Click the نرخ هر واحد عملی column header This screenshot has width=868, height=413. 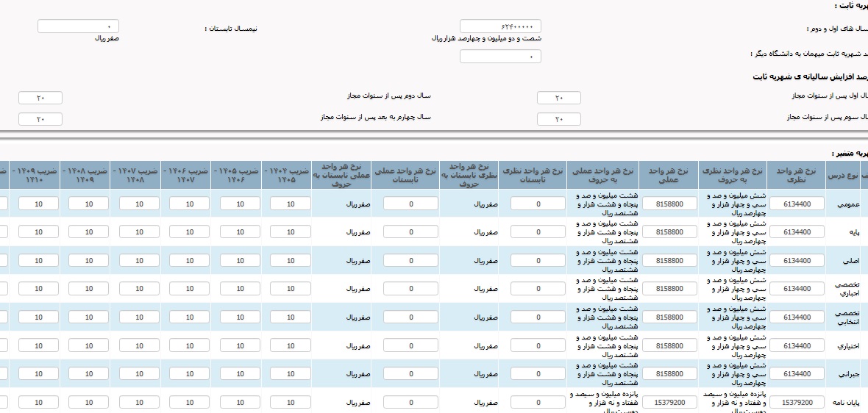point(668,173)
